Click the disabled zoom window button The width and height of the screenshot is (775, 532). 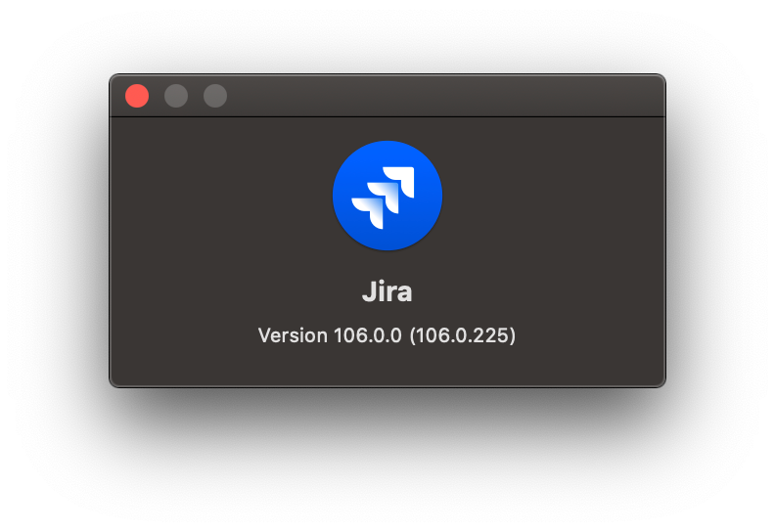pyautogui.click(x=215, y=96)
